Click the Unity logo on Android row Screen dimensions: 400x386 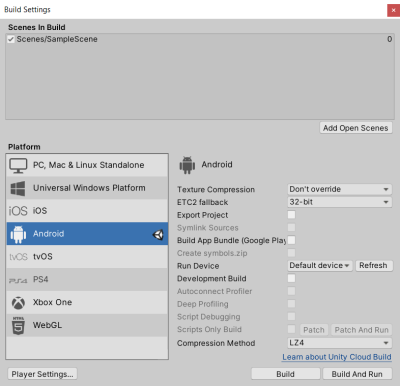tap(158, 235)
